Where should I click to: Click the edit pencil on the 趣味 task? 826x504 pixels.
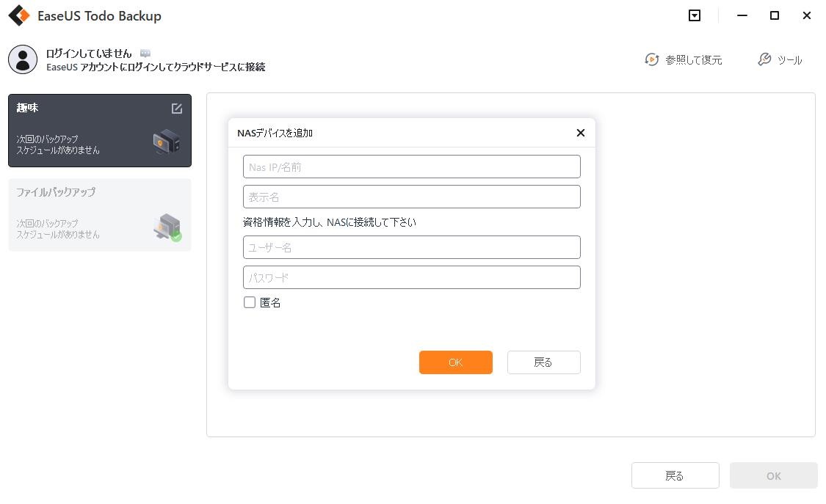[176, 108]
